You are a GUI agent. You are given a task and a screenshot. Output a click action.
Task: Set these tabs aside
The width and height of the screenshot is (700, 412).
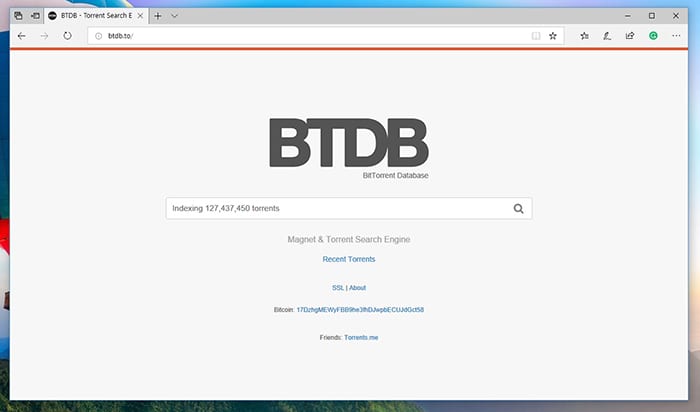(35, 16)
